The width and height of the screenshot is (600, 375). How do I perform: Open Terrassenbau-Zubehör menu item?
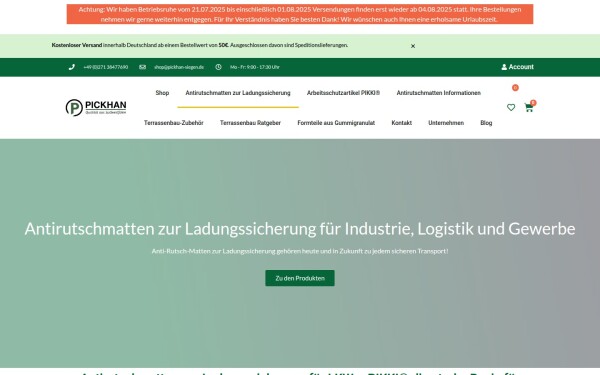(x=174, y=123)
